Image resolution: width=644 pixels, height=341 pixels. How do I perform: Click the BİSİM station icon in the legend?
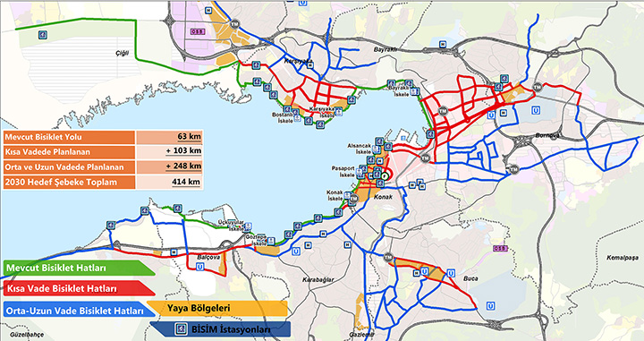click(x=181, y=329)
